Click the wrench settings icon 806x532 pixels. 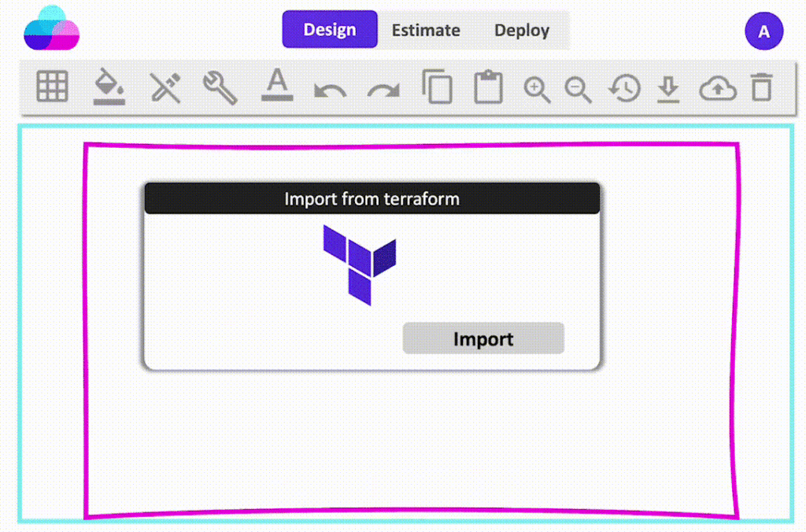[220, 88]
